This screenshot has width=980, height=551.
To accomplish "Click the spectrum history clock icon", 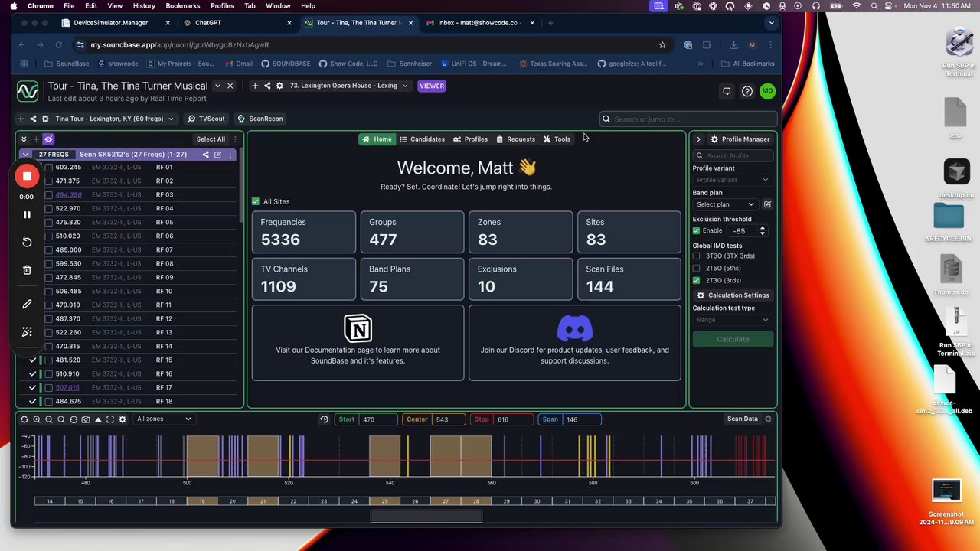I will 324,419.
